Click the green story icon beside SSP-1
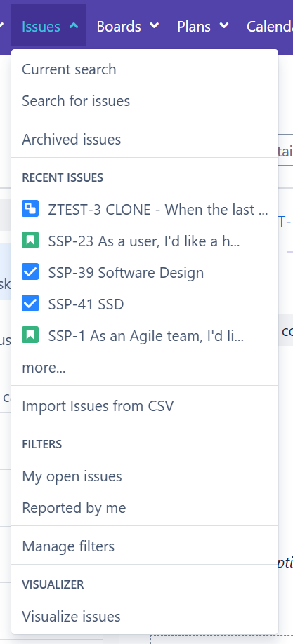Image resolution: width=293 pixels, height=644 pixels. click(x=30, y=335)
